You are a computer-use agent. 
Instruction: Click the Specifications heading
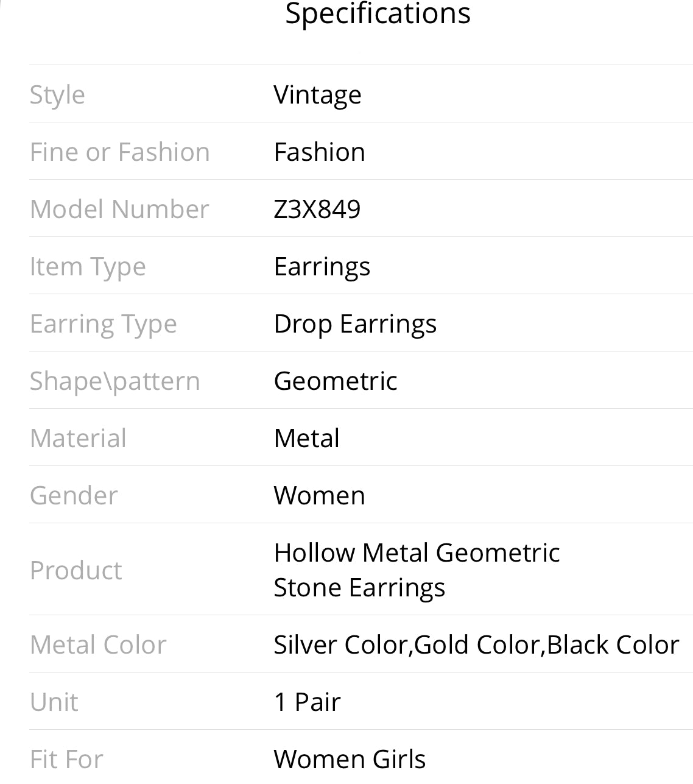coord(378,13)
